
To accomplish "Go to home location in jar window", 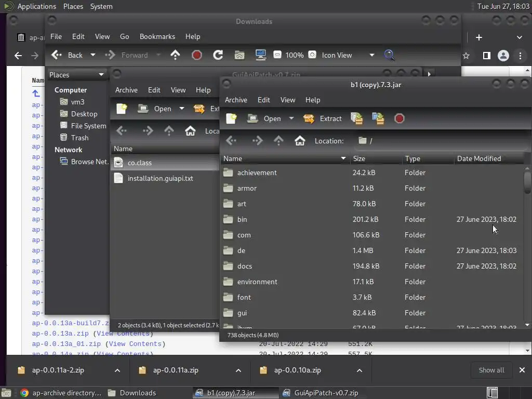I will point(300,140).
